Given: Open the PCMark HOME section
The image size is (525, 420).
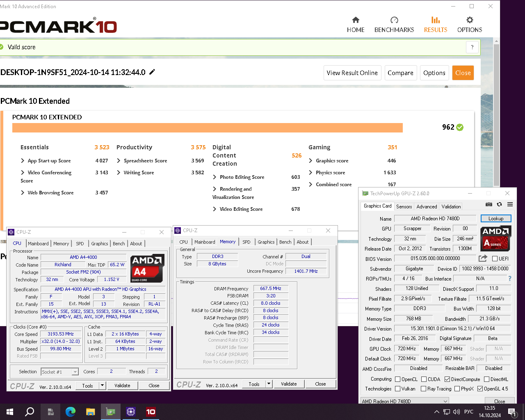Looking at the screenshot, I should (356, 25).
